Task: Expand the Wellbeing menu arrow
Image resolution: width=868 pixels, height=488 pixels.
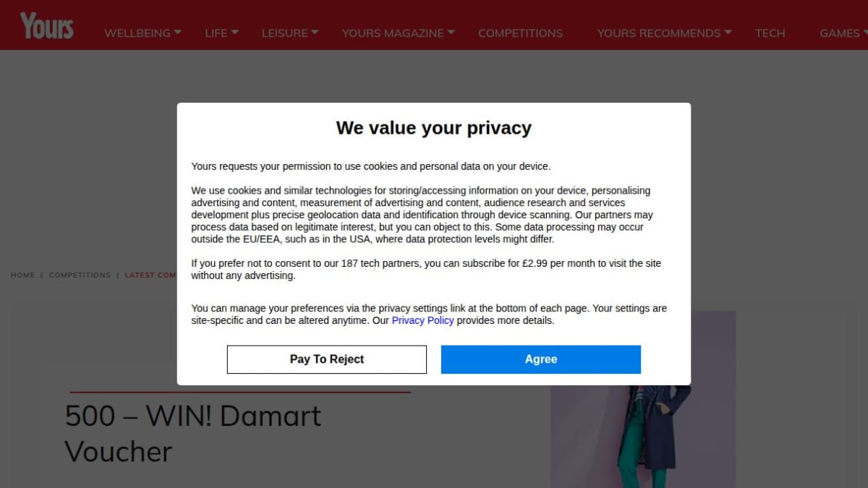Action: coord(178,32)
